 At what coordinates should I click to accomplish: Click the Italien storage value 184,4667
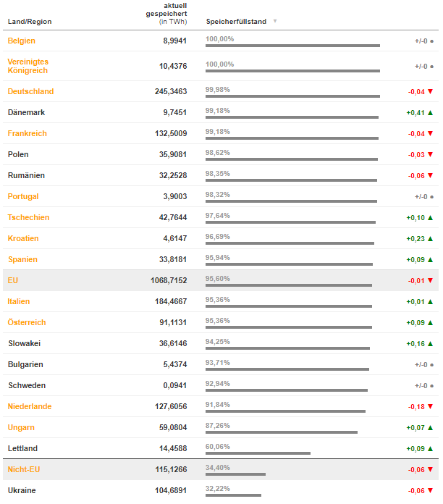(170, 301)
